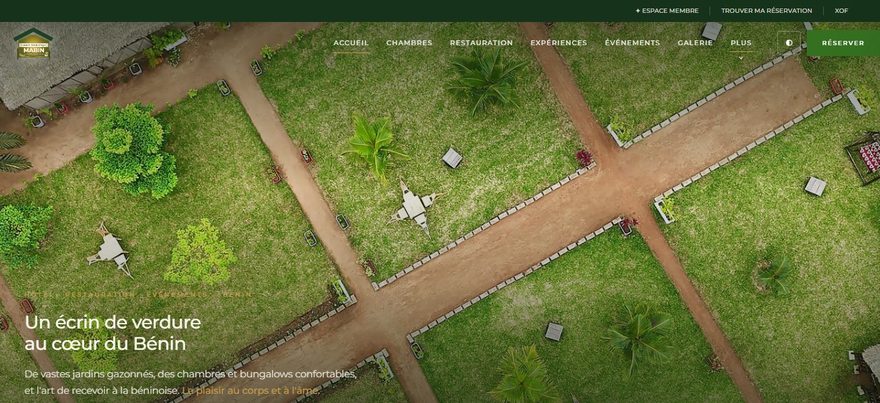Open the ESPACE MEMBRE link
The height and width of the screenshot is (403, 880).
667,11
